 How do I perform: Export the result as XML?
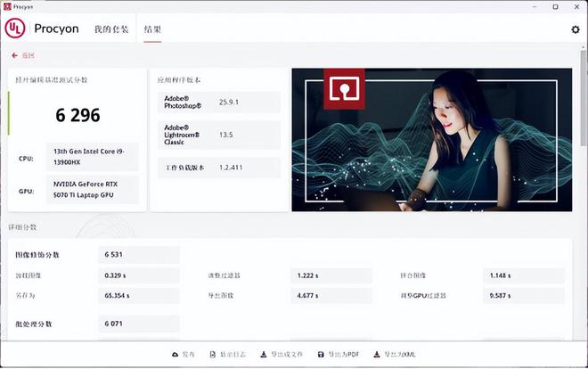(x=394, y=355)
